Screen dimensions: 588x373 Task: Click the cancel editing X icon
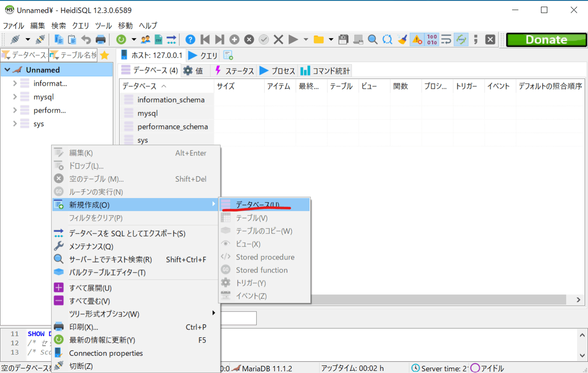278,40
